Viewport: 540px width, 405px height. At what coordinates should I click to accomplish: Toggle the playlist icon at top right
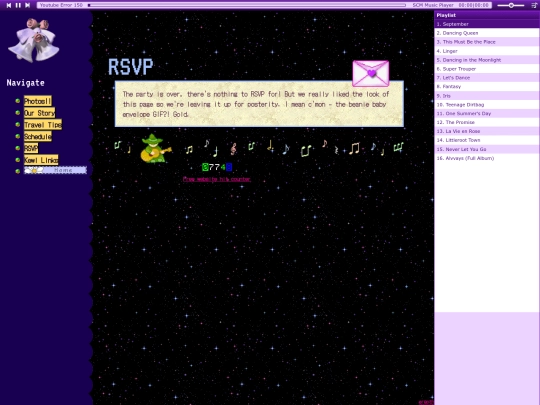[x=534, y=5]
